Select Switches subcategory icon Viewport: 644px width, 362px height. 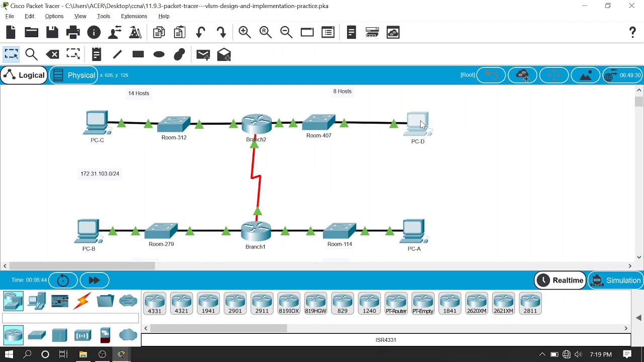[x=37, y=335]
